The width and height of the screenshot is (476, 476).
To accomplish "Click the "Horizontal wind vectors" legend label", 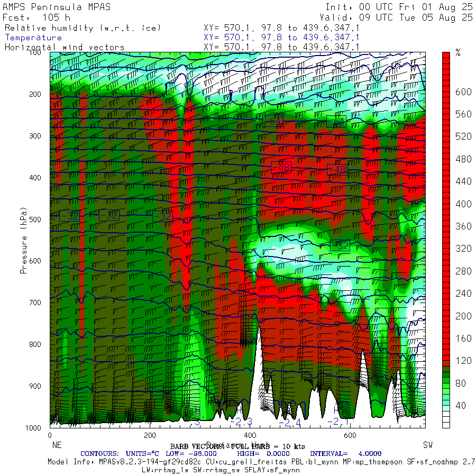I will pyautogui.click(x=65, y=48).
